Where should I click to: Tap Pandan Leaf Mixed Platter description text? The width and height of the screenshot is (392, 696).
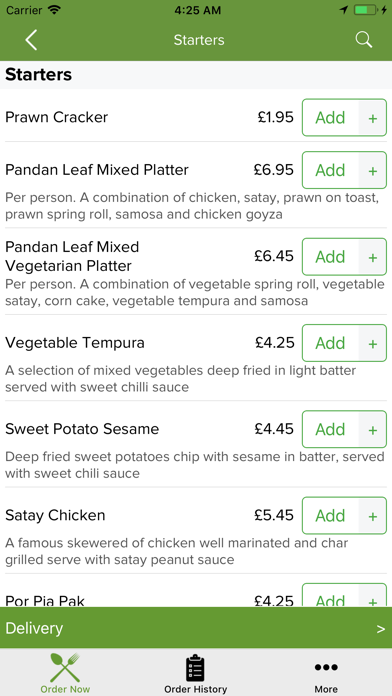(192, 206)
